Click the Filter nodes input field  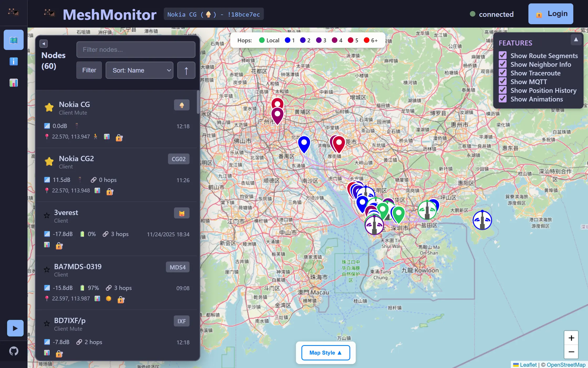[136, 50]
